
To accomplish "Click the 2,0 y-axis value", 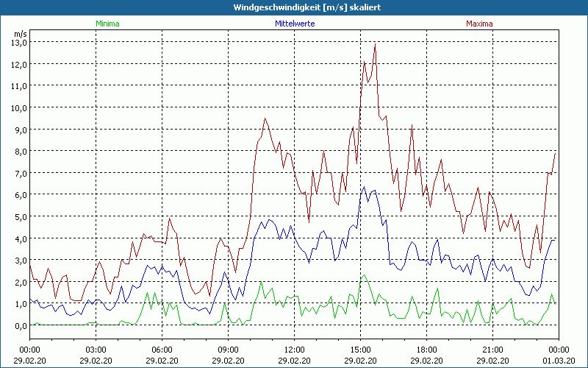I will [x=21, y=282].
